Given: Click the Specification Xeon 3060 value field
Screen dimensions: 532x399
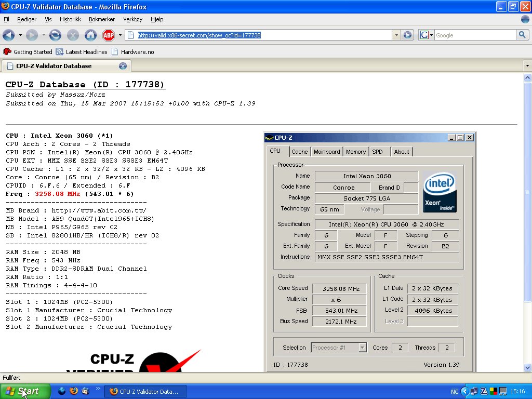Looking at the screenshot, I should (x=387, y=224).
